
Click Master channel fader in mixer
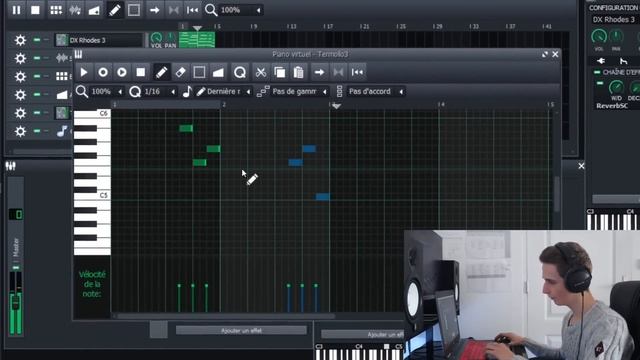pyautogui.click(x=16, y=303)
